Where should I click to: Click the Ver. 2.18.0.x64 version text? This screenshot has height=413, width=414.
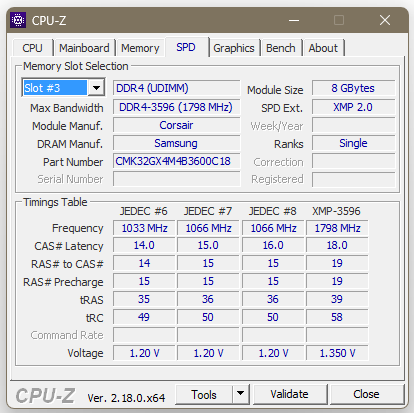click(126, 398)
